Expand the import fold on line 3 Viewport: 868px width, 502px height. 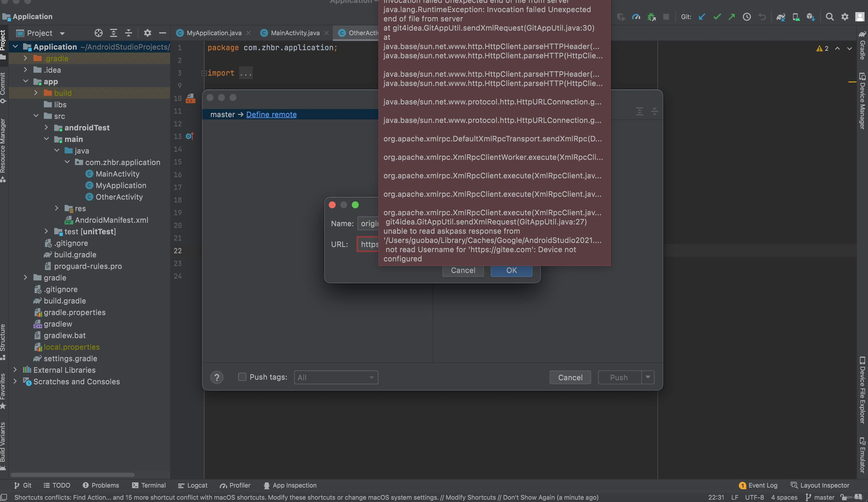(204, 73)
